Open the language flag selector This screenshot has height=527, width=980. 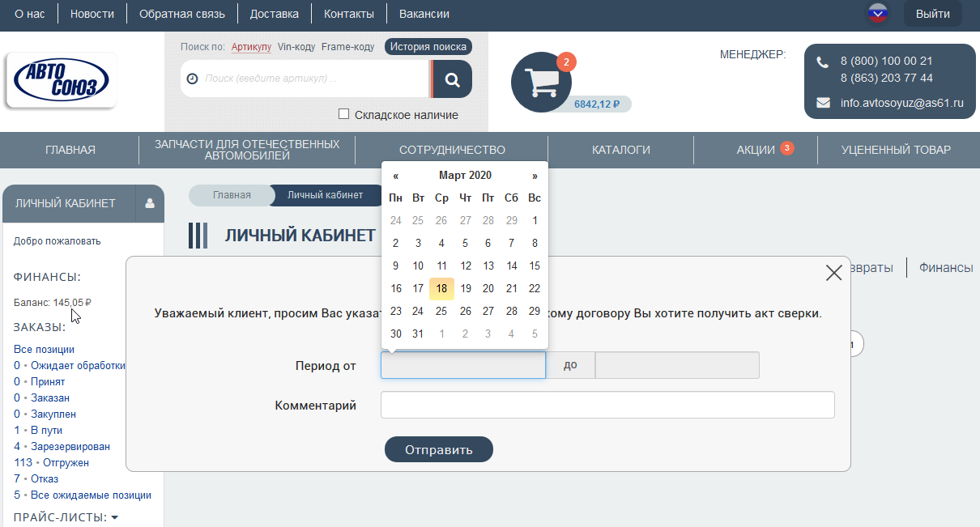tap(878, 14)
